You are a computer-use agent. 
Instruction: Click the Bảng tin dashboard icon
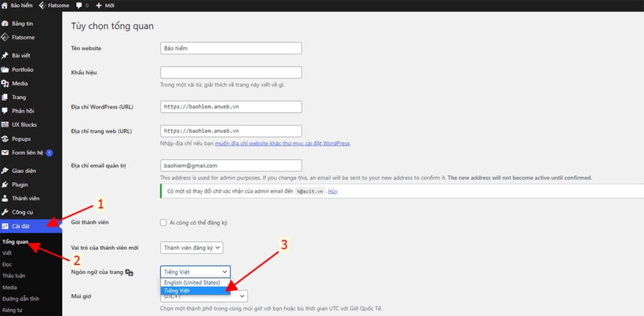[x=5, y=24]
